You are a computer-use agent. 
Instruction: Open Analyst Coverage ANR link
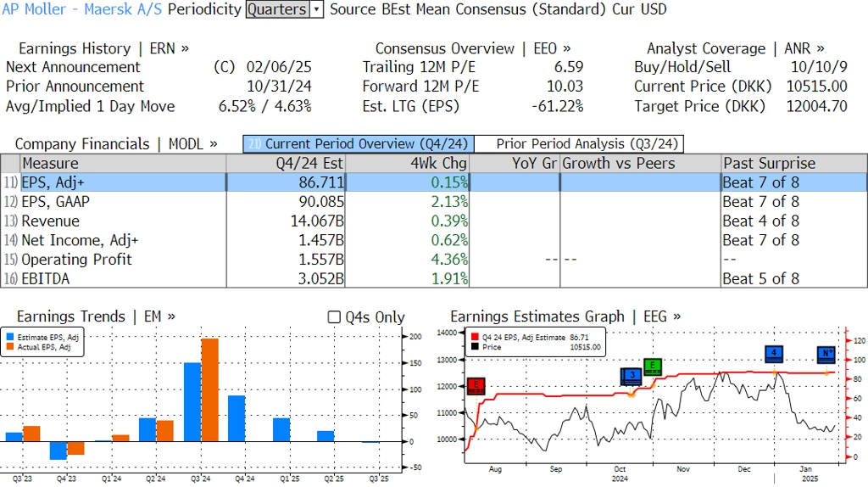[x=736, y=48]
